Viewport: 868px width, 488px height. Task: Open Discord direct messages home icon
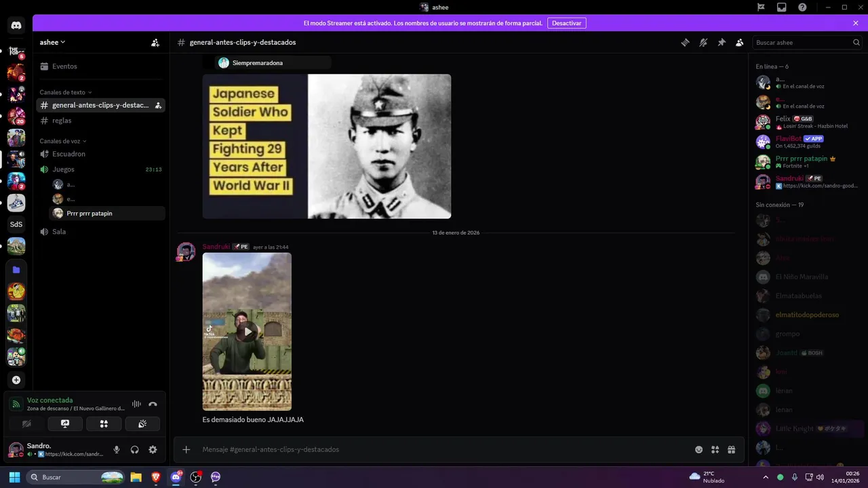(x=16, y=26)
